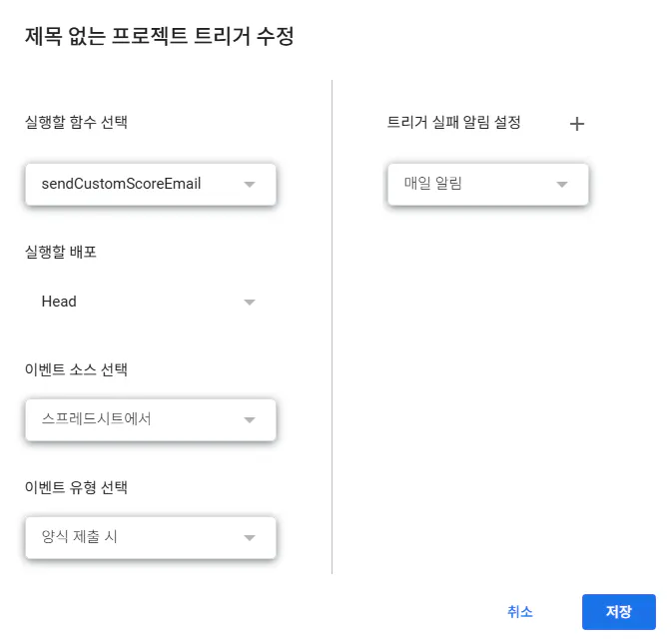Click the 트리거 실패 알림 설정 label
This screenshot has height=643, width=672.
click(x=453, y=123)
